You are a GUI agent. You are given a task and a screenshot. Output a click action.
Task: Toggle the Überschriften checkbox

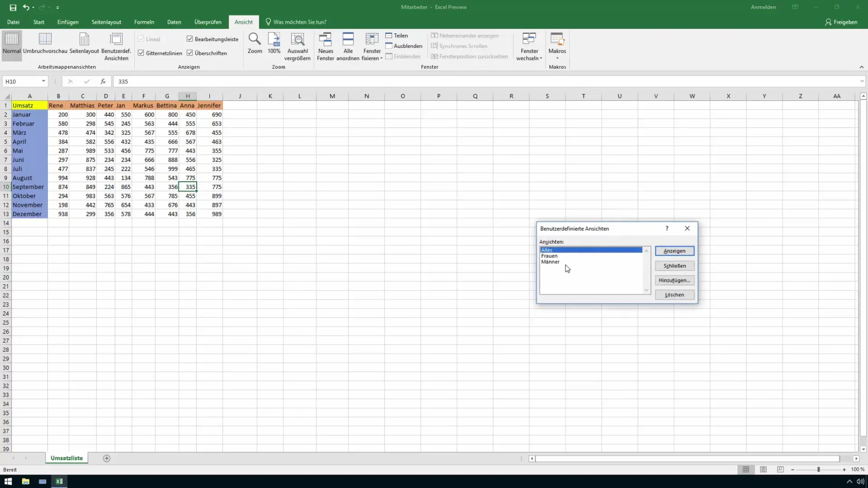pyautogui.click(x=190, y=53)
